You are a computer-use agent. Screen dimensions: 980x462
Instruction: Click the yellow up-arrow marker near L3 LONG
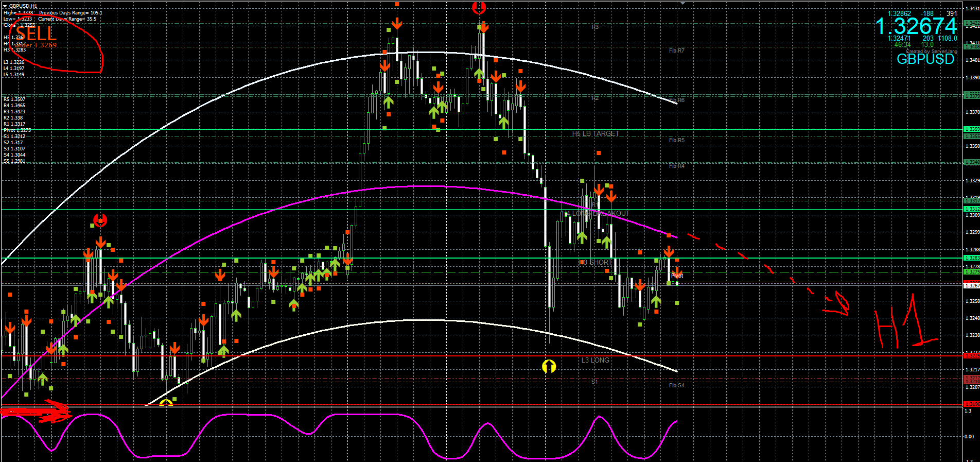[x=549, y=366]
